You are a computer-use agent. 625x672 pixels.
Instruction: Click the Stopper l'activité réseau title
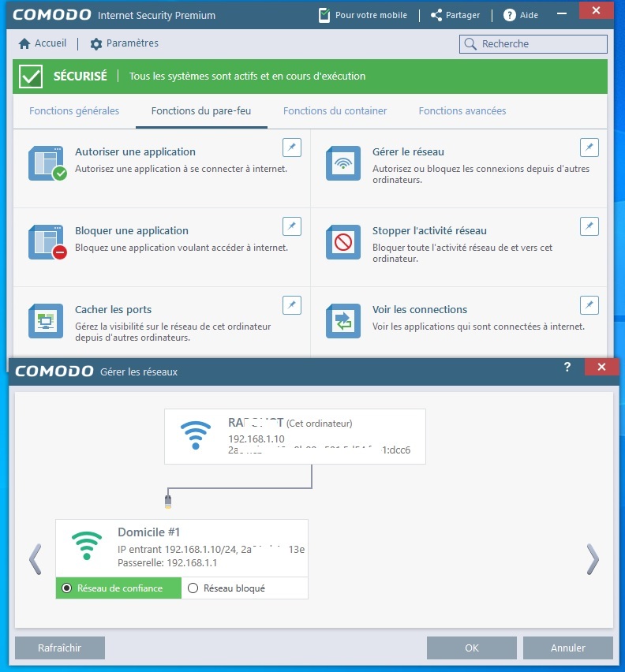pos(429,230)
